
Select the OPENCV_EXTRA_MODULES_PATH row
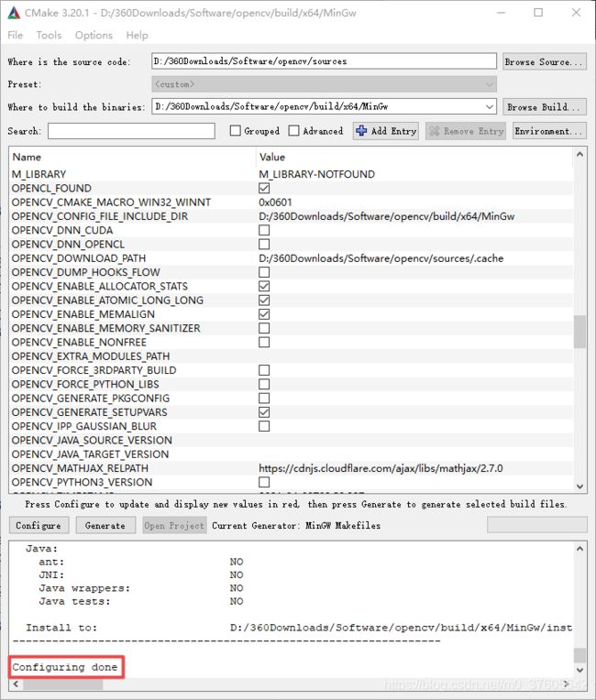point(292,356)
